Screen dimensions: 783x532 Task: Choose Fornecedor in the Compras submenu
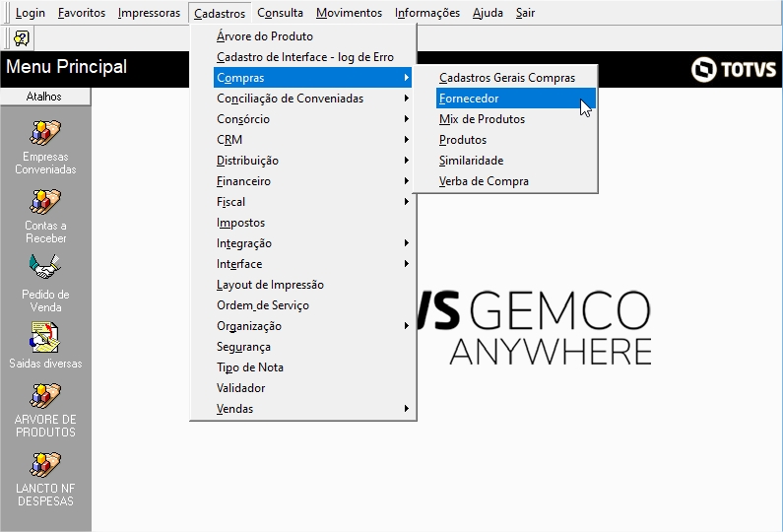point(516,99)
